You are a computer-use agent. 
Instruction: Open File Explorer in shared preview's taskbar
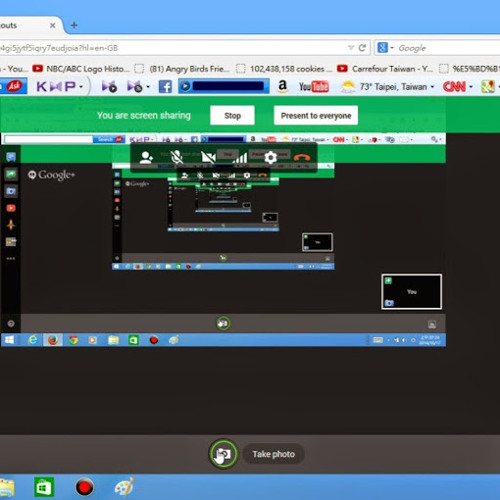[x=113, y=340]
